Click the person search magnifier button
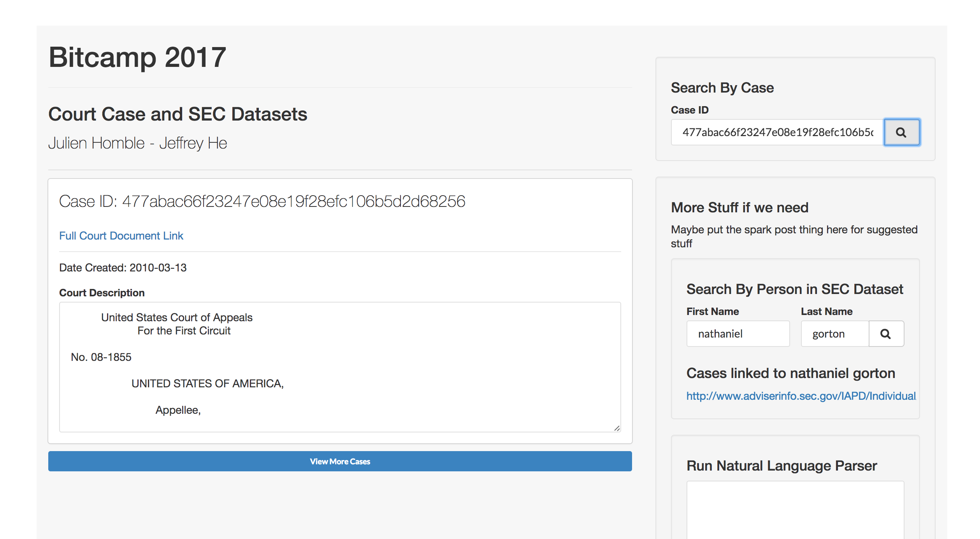 coord(886,334)
